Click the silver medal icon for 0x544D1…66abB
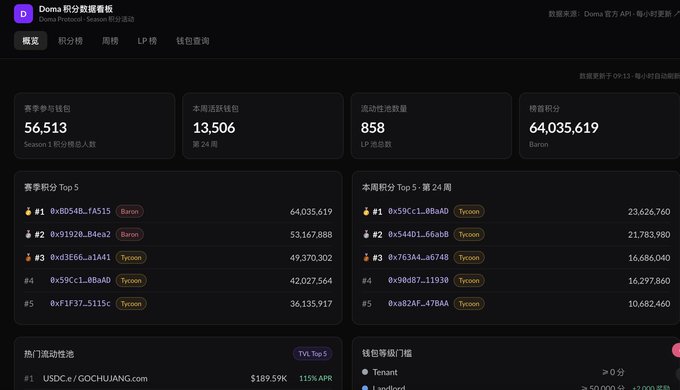This screenshot has width=680, height=390. pyautogui.click(x=366, y=234)
